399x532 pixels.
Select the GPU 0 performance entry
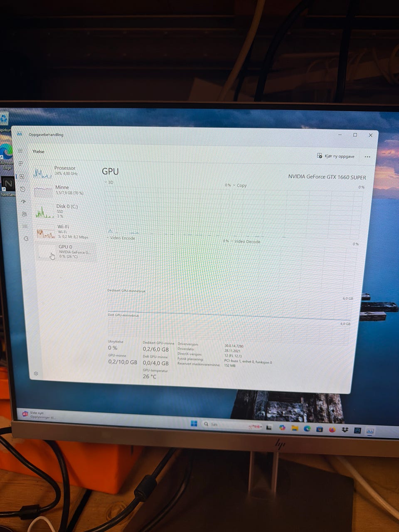pyautogui.click(x=66, y=251)
